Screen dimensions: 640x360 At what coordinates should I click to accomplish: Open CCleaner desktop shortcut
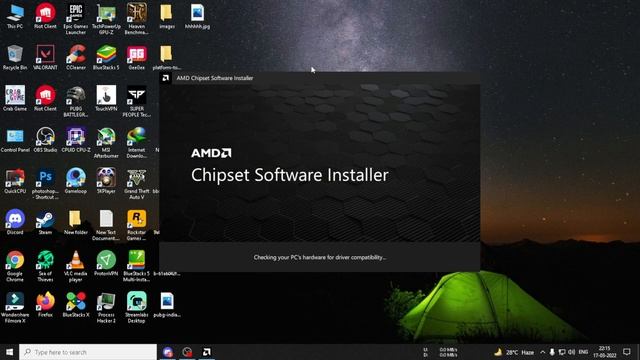[x=76, y=58]
